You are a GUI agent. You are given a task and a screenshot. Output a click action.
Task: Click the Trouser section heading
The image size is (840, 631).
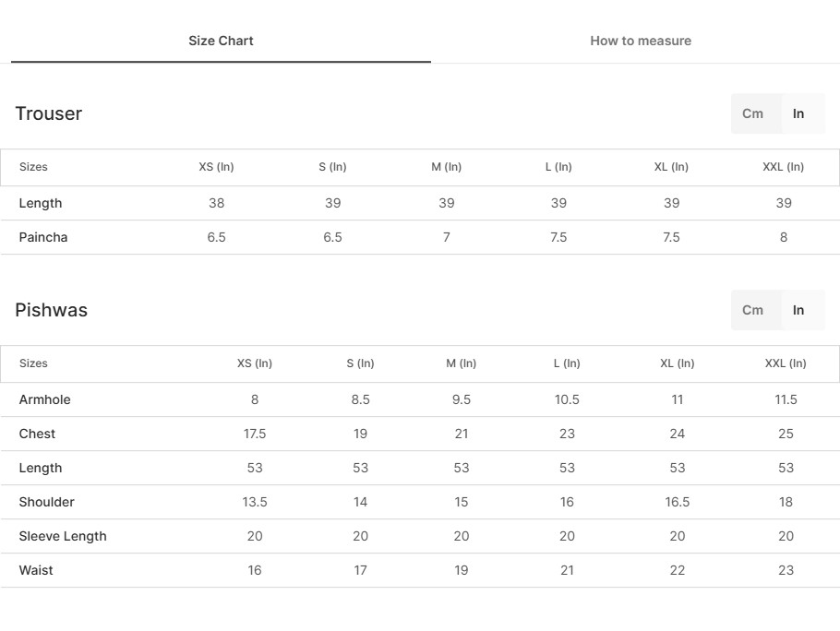(49, 113)
